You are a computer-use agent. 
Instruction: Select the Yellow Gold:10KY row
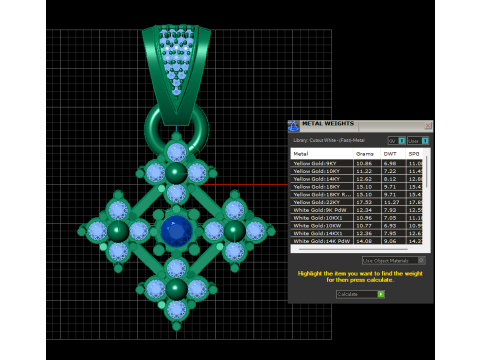[x=357, y=171]
